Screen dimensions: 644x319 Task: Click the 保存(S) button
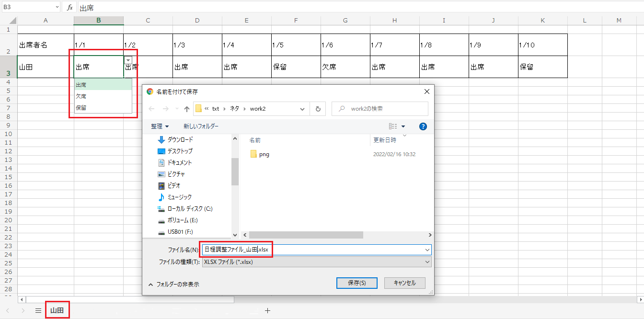[356, 283]
